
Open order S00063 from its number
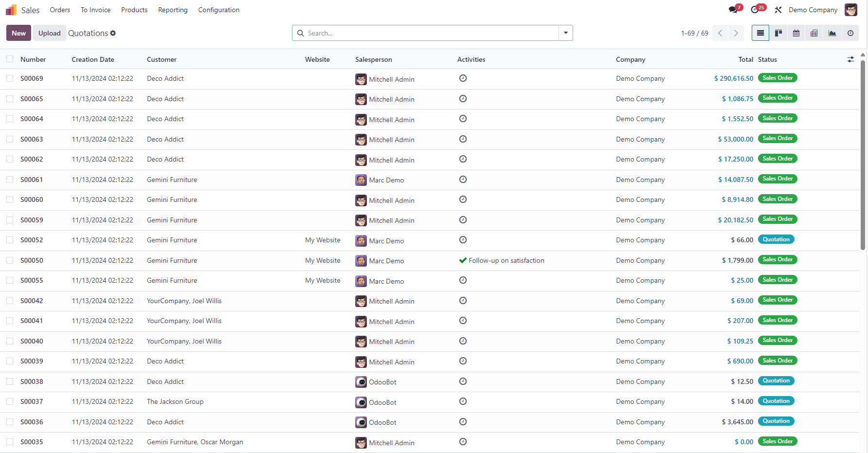[32, 139]
